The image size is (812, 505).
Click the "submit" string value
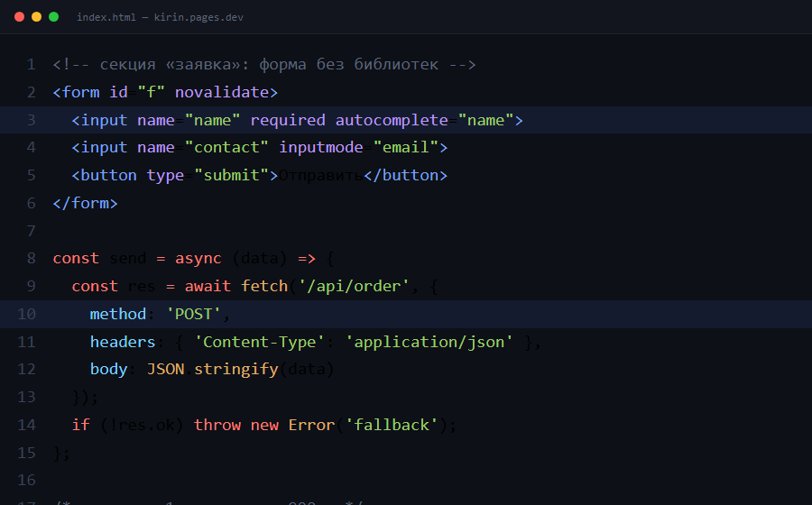coord(232,176)
